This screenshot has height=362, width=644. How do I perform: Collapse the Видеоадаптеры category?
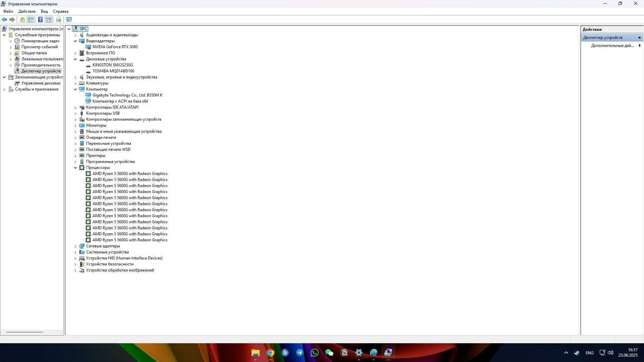tap(75, 41)
